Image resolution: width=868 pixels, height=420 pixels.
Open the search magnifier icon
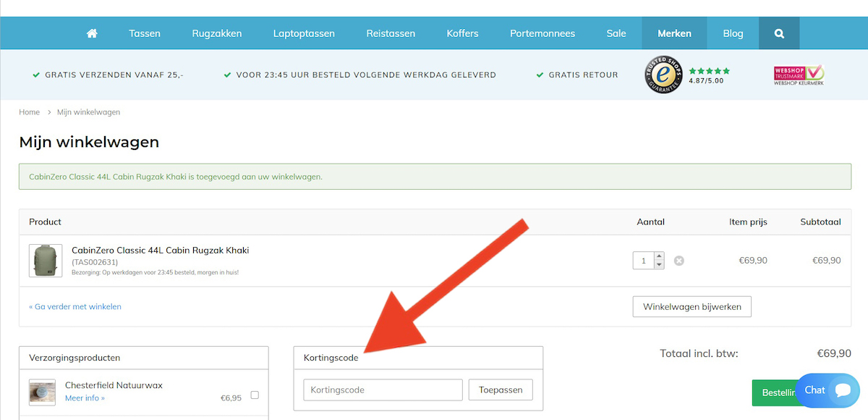(779, 33)
